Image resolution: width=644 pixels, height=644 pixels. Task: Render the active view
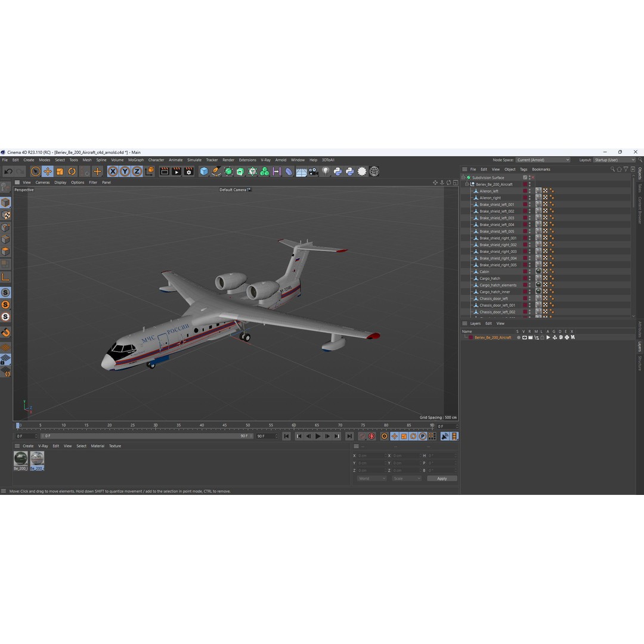tap(165, 171)
